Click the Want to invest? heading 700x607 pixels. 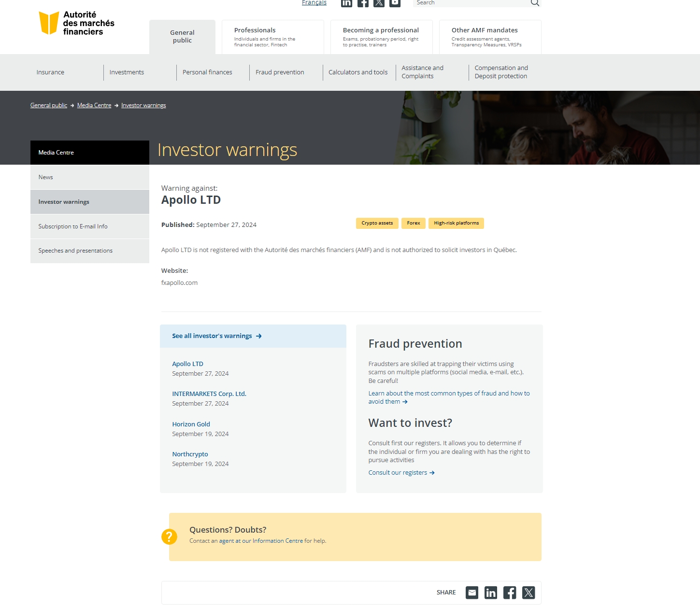pyautogui.click(x=410, y=423)
